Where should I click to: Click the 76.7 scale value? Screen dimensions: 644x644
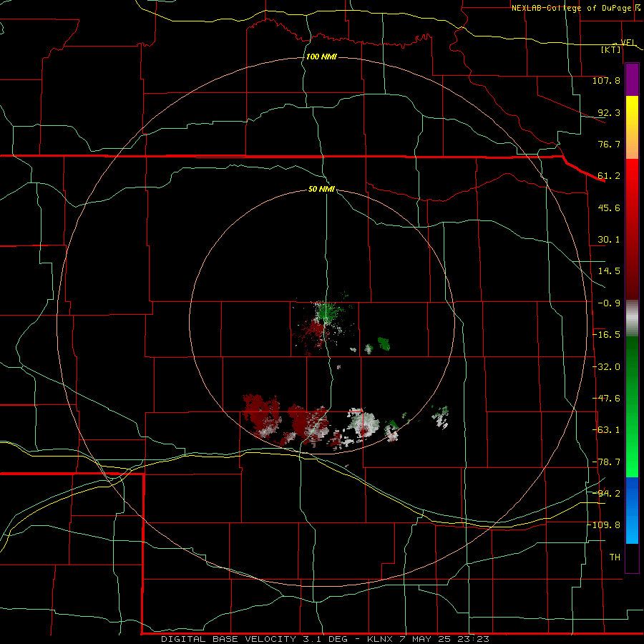609,144
